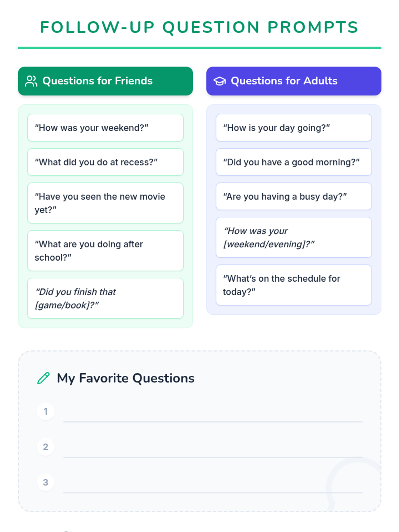Click the friends people icon
This screenshot has height=532, width=399.
click(31, 81)
